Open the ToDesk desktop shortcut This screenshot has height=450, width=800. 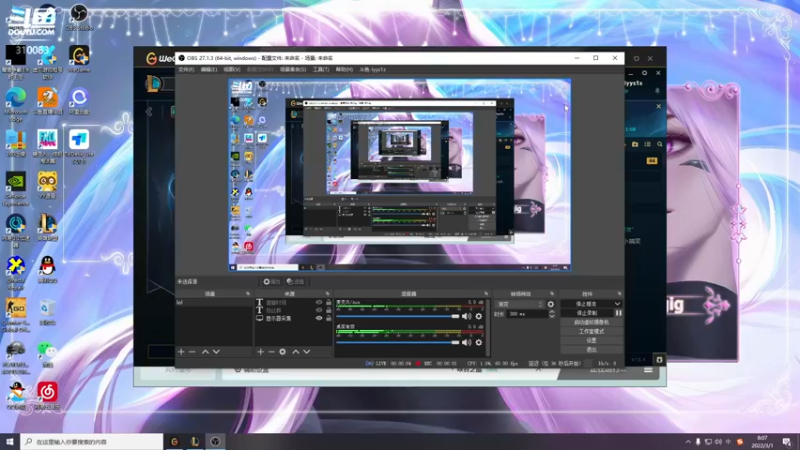coord(79,146)
